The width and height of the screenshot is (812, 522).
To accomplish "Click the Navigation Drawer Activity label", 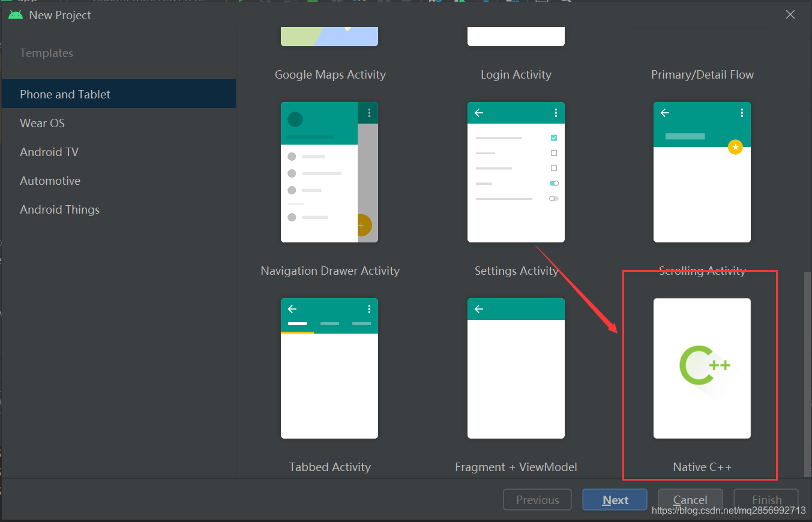I will click(330, 271).
